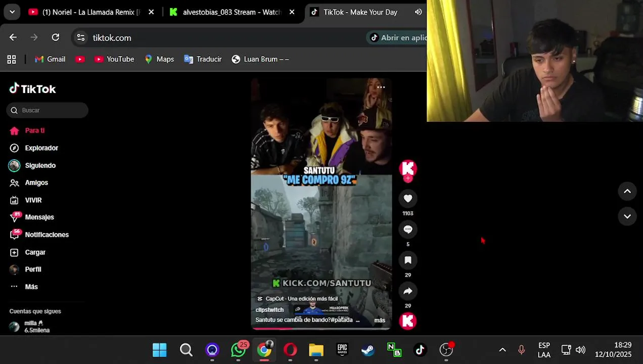Open browser tab list dropdown
This screenshot has width=643, height=364.
[x=12, y=12]
